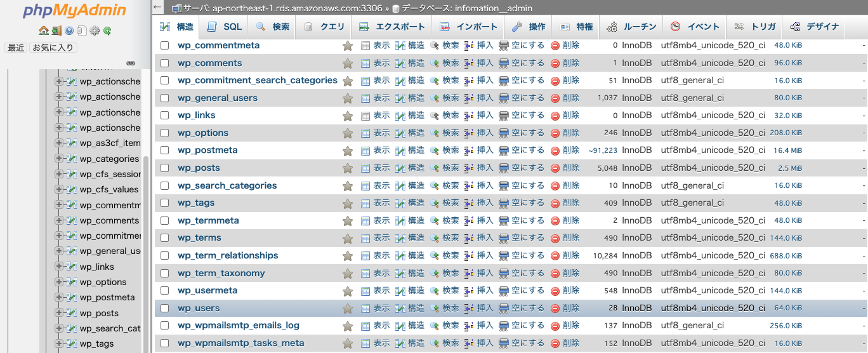
Task: Click delete icon for wp_links row
Action: coord(555,116)
